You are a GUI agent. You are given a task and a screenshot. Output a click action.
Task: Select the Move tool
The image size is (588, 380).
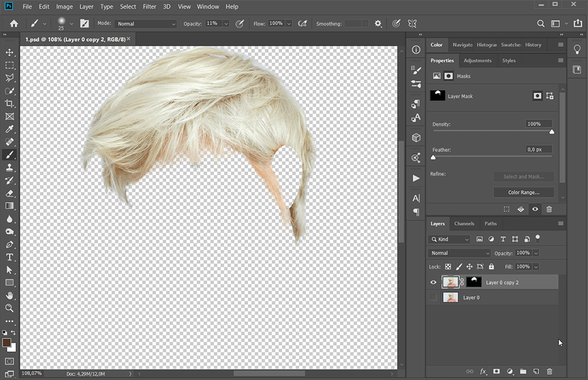[x=10, y=52]
